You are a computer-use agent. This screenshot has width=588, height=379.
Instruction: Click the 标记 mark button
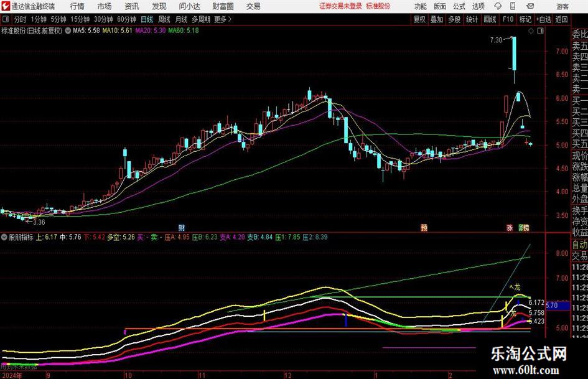525,19
